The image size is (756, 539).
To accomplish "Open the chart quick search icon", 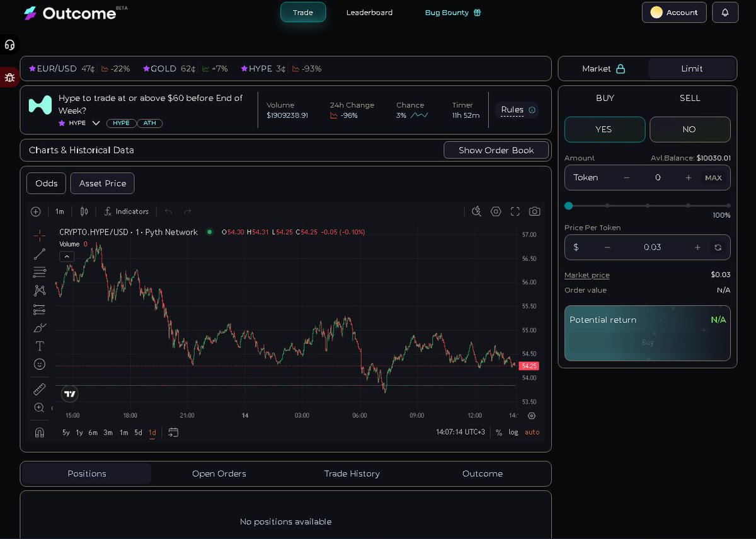I will pos(477,212).
